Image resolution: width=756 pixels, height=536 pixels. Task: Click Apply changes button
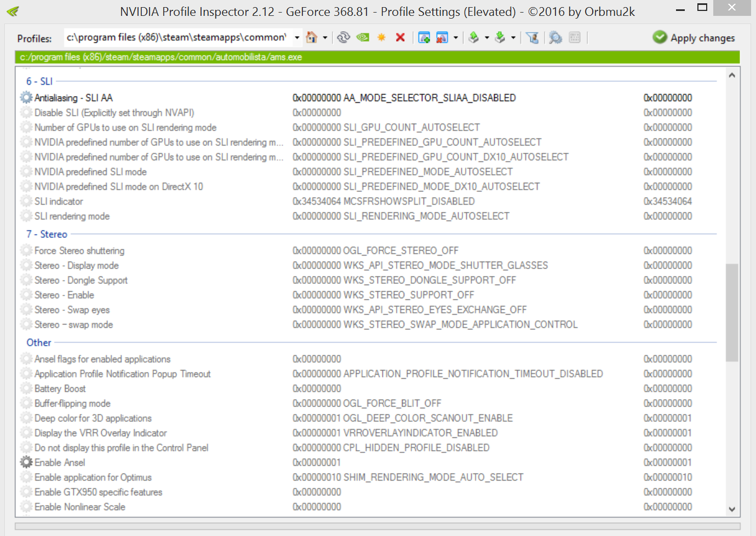coord(694,38)
